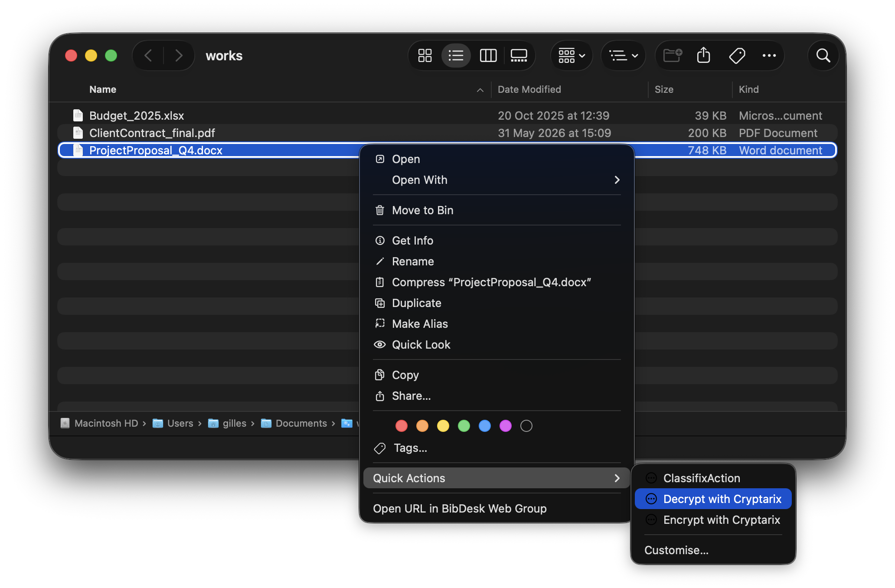The height and width of the screenshot is (588, 895).
Task: Click the Quick Look eye icon
Action: [x=380, y=345]
